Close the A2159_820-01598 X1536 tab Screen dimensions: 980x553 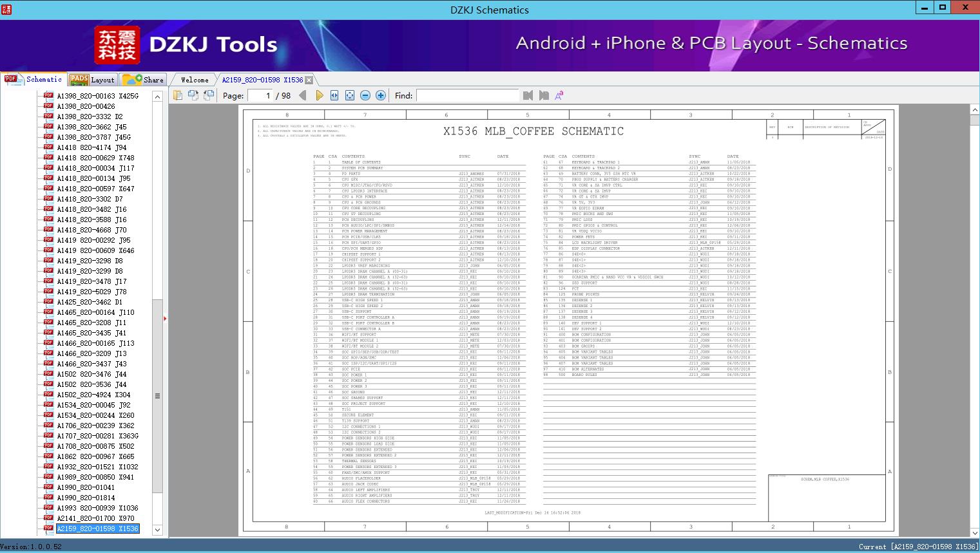(x=309, y=80)
